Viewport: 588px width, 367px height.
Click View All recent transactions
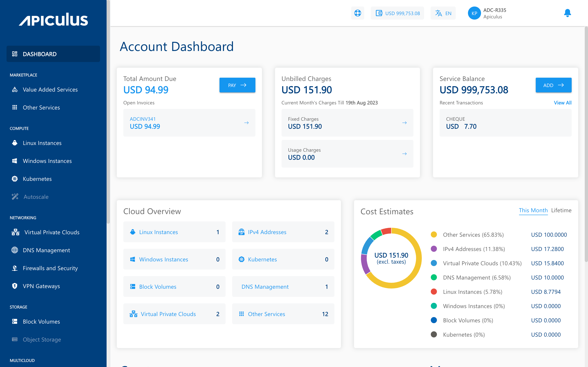tap(563, 103)
